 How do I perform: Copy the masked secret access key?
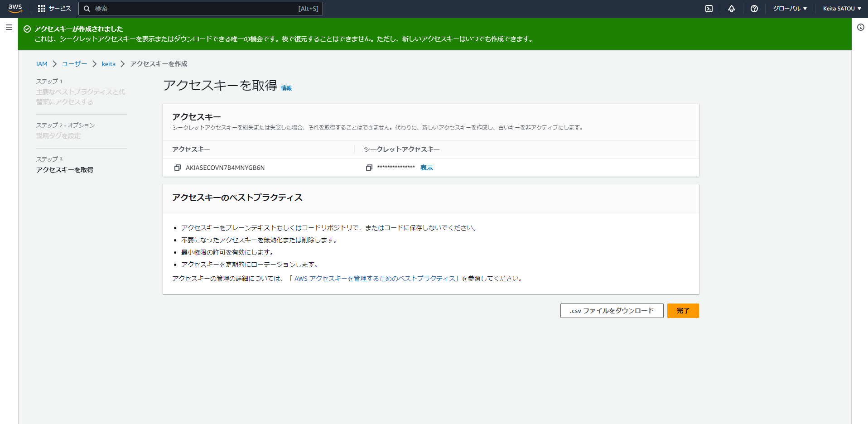coord(369,168)
